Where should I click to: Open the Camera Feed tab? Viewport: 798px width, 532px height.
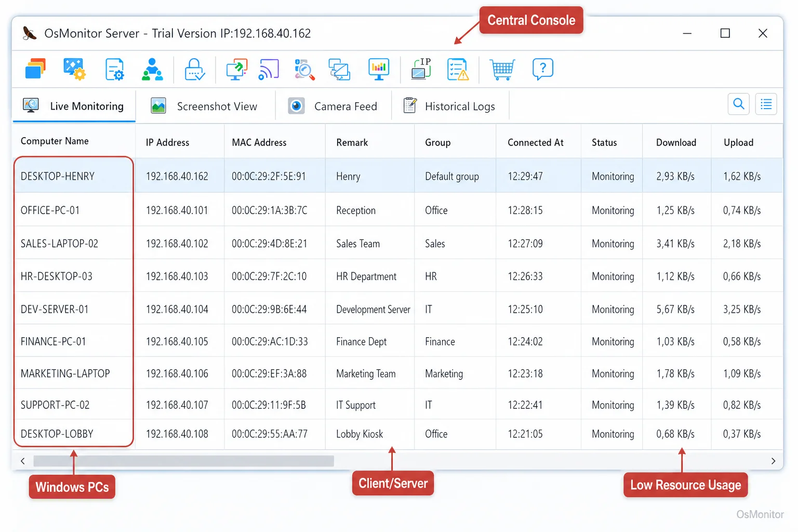(x=333, y=106)
